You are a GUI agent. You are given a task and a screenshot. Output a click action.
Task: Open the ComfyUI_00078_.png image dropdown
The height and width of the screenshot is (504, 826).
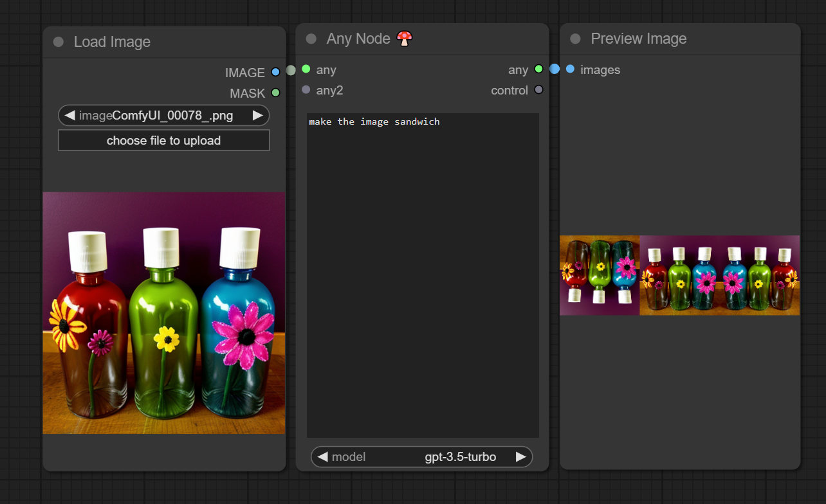(163, 116)
